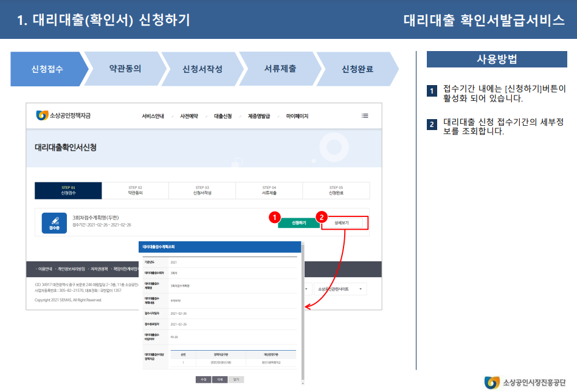Select the STEP 01 신청접수 tab
The width and height of the screenshot is (577, 392).
(x=68, y=190)
